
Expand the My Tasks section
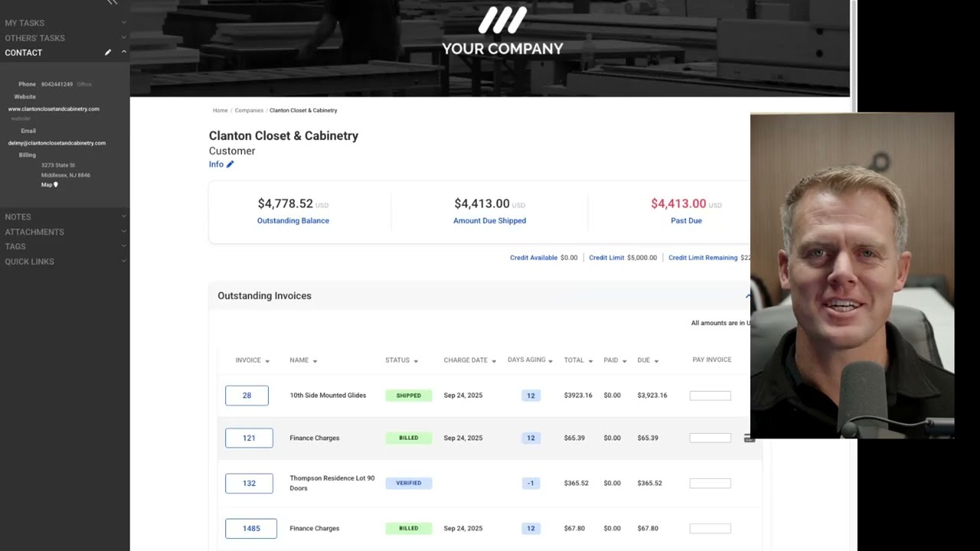[x=123, y=23]
